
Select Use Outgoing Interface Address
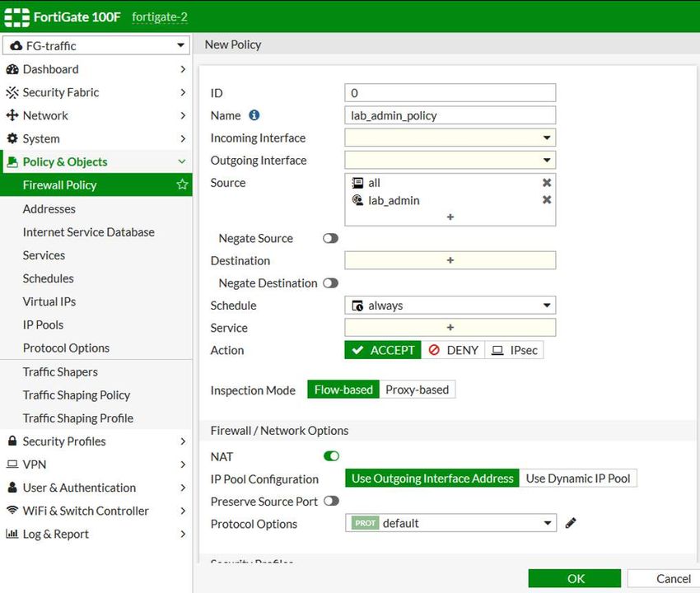point(432,479)
